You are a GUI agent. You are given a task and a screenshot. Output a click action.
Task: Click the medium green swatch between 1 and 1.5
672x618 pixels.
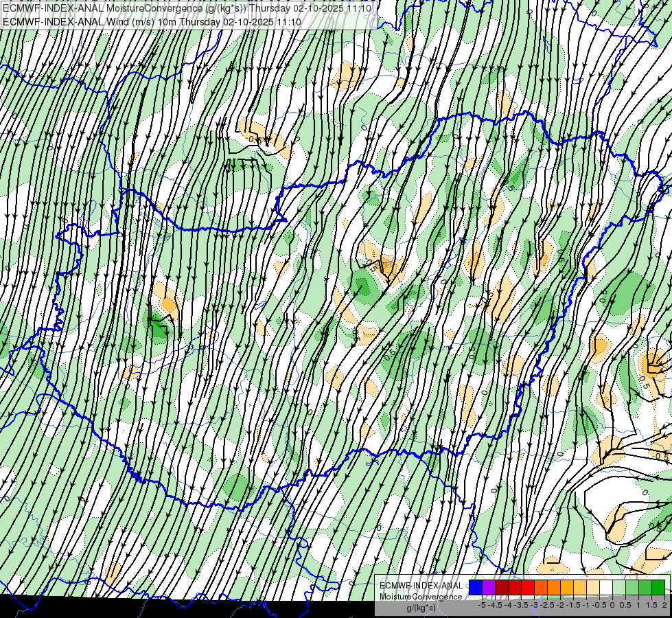click(x=645, y=588)
